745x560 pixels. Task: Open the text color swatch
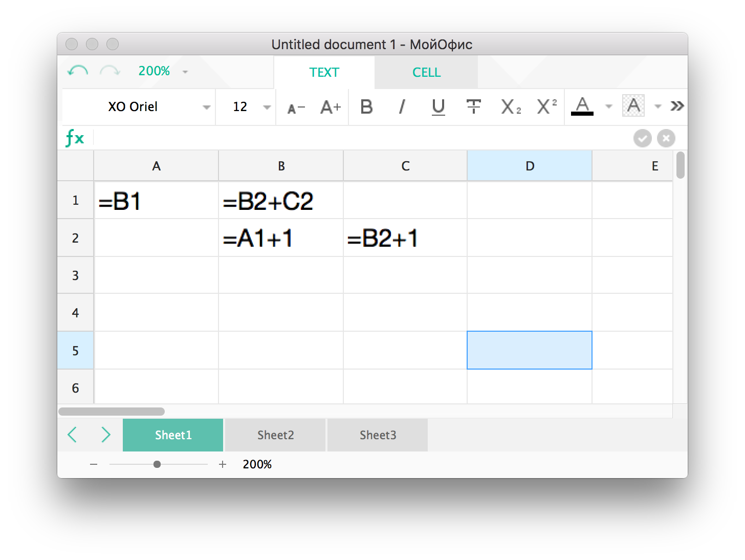(x=582, y=106)
